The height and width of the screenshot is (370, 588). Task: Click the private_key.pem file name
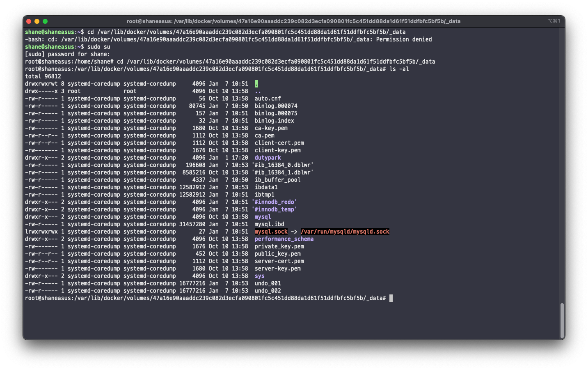[x=279, y=246]
